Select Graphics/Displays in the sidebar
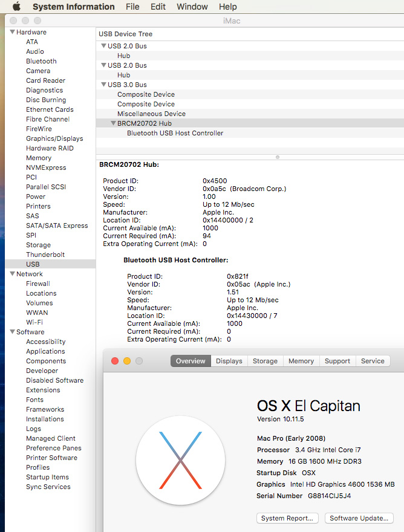 tap(54, 138)
